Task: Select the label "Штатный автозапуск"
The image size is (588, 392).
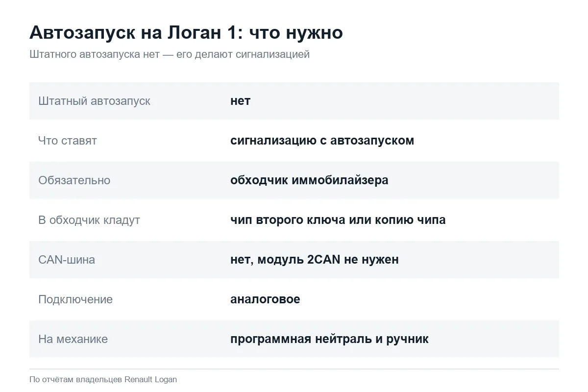Action: pyautogui.click(x=94, y=101)
